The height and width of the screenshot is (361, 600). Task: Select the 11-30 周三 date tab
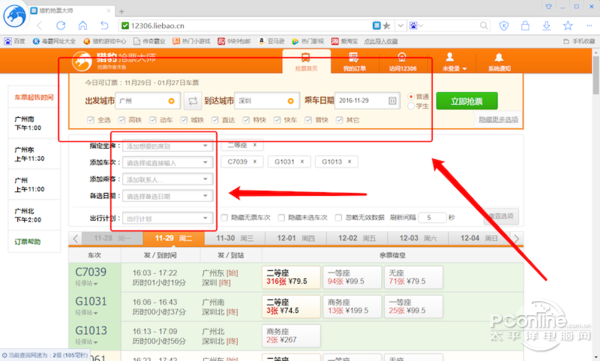click(235, 238)
